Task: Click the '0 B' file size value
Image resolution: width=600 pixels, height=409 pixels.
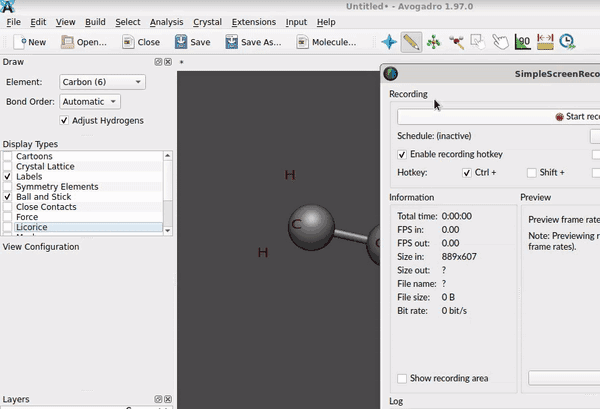Action: tap(448, 297)
